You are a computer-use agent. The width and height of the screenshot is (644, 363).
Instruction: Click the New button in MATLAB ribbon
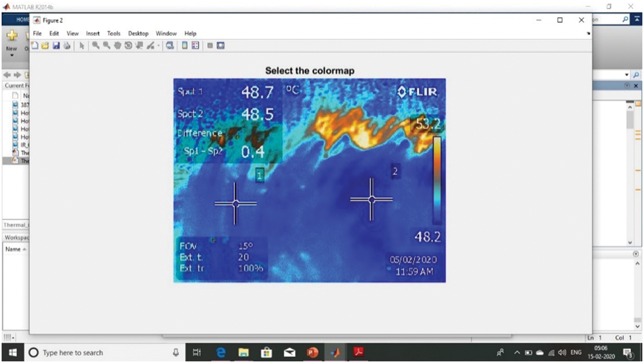click(12, 40)
